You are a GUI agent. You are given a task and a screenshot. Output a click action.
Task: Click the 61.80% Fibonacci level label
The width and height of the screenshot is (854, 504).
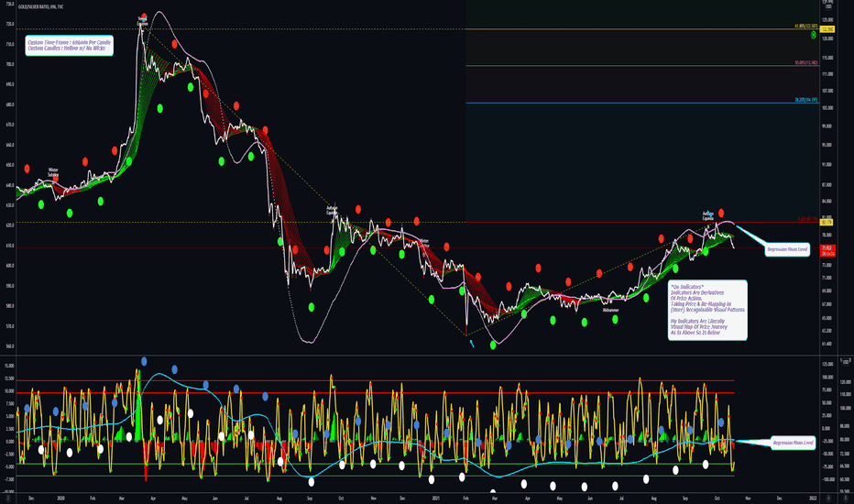[x=805, y=26]
